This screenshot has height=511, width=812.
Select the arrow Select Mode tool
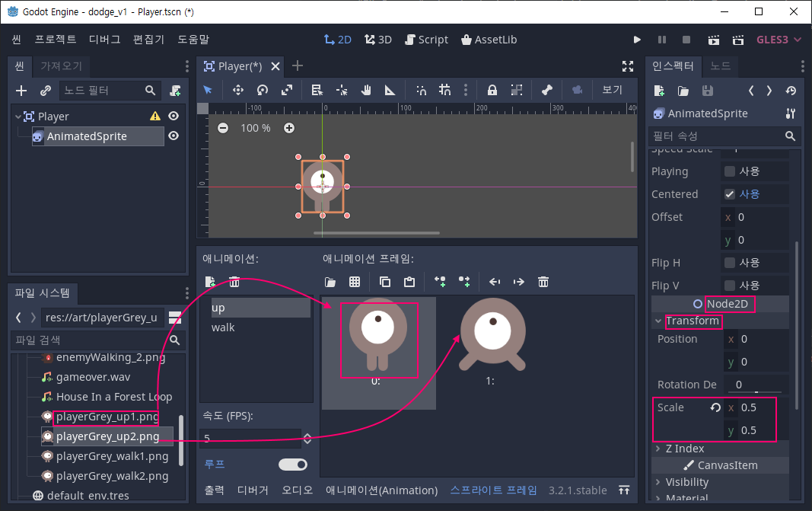208,90
